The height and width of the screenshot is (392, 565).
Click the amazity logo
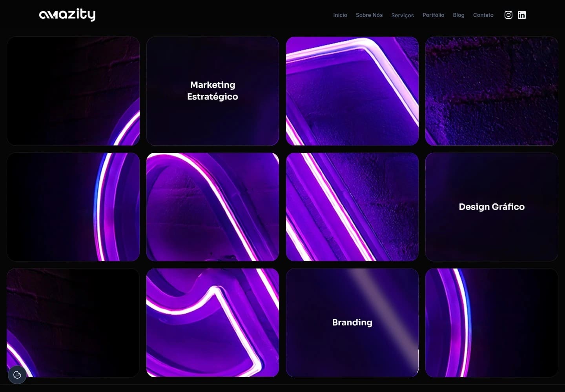(x=67, y=15)
